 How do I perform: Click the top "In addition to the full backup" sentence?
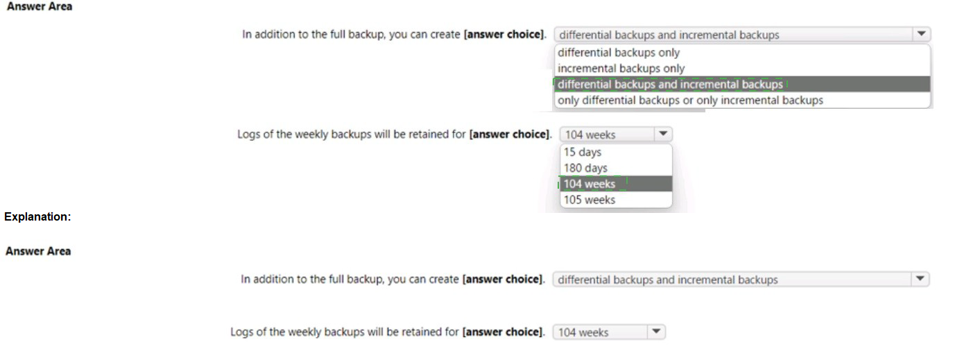(394, 34)
